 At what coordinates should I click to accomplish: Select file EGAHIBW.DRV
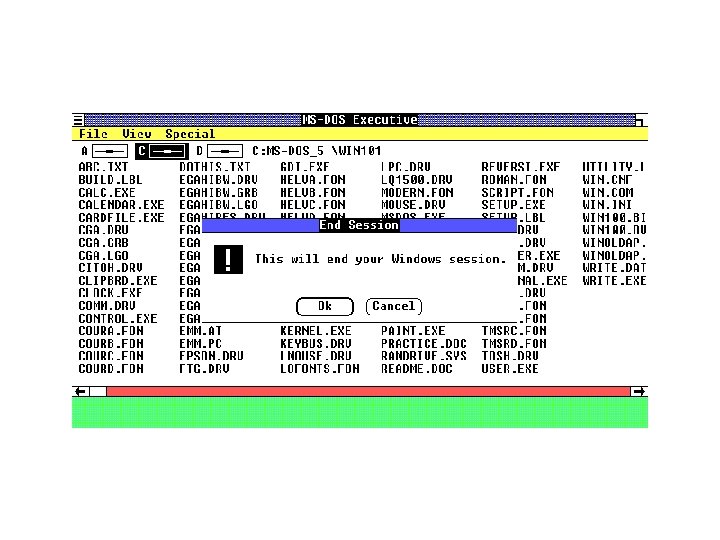pos(219,180)
